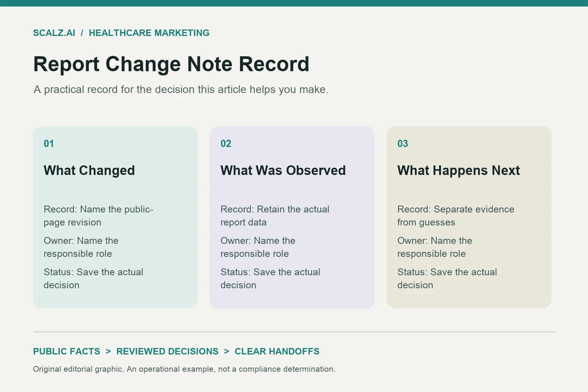Click the What Changed heading
The image size is (588, 392).
(89, 170)
